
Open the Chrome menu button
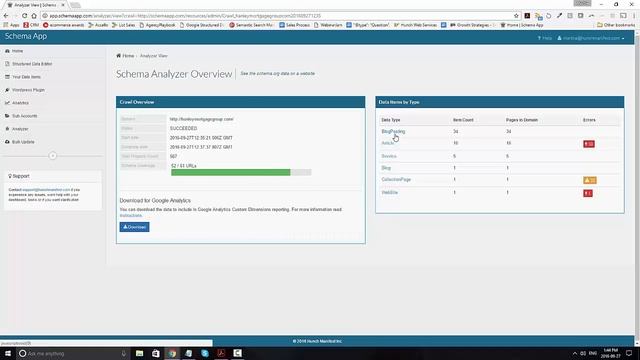[x=634, y=16]
